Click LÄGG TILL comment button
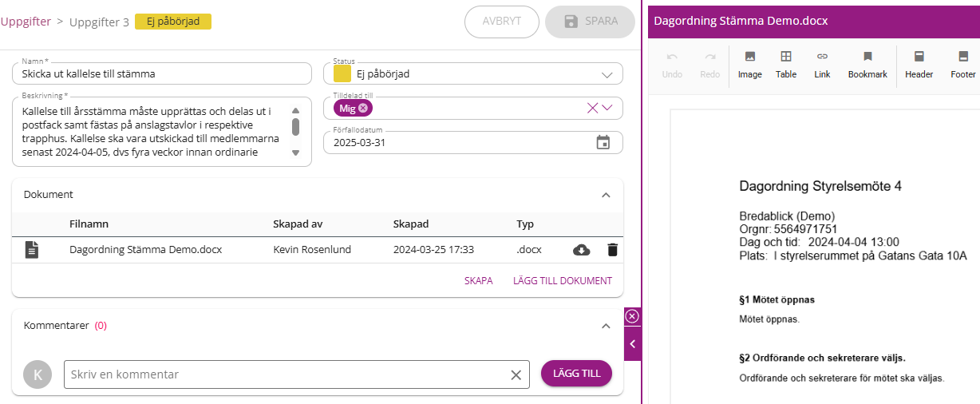Screen dimensions: 980x404 point(576,374)
